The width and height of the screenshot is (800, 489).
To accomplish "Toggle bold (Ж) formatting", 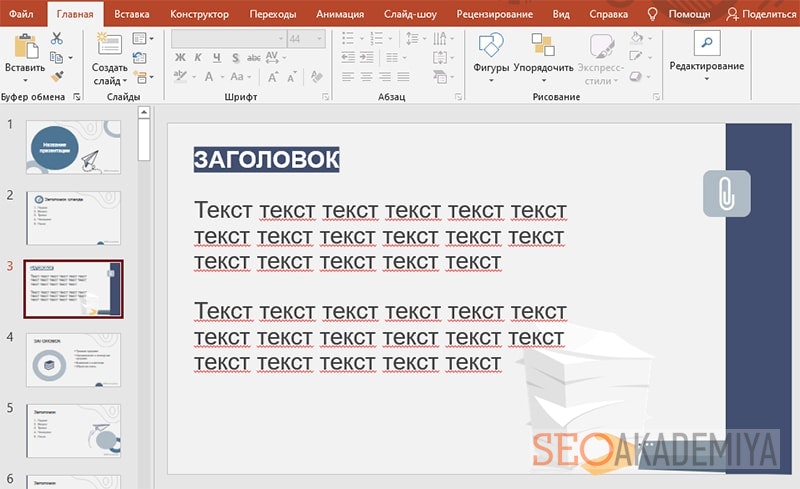I will 181,58.
